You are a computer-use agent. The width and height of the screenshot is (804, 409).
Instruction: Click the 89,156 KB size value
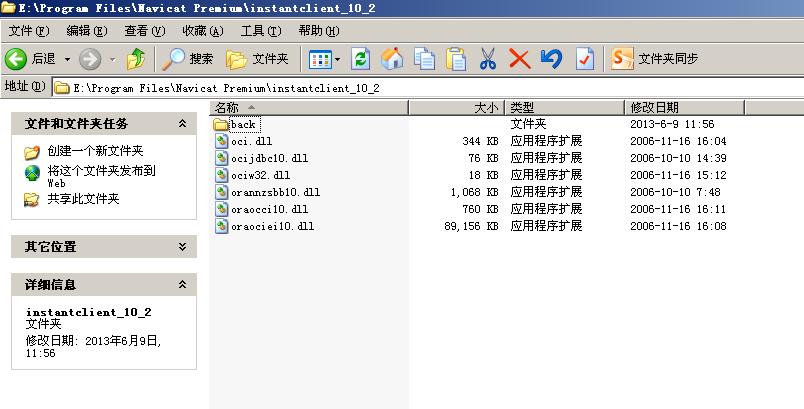pyautogui.click(x=472, y=226)
